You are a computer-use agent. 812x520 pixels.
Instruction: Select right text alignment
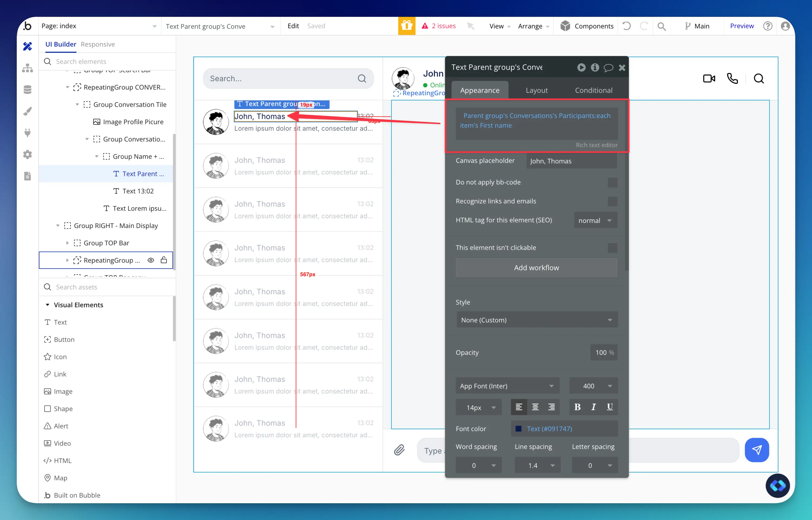point(551,407)
